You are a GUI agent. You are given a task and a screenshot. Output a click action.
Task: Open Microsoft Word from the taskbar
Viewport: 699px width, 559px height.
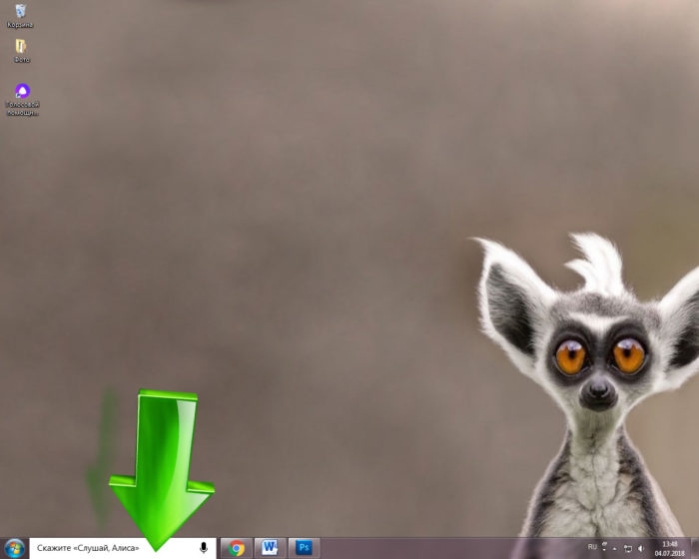point(270,547)
